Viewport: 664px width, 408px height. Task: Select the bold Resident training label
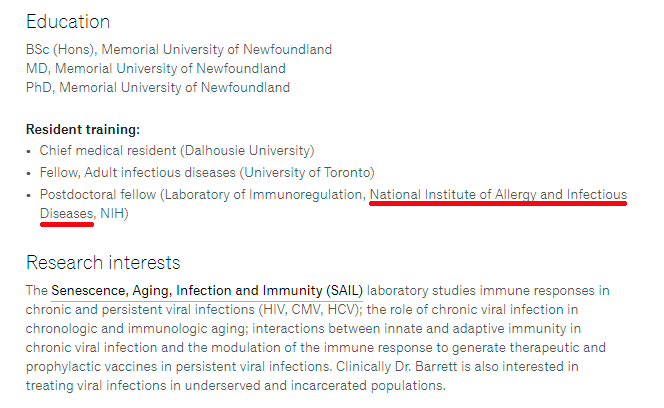click(x=83, y=129)
